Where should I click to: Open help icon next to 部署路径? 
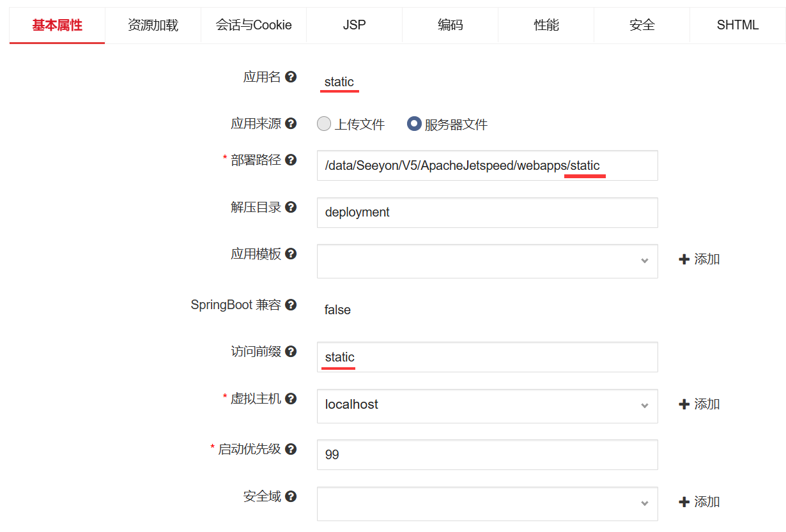pyautogui.click(x=291, y=160)
